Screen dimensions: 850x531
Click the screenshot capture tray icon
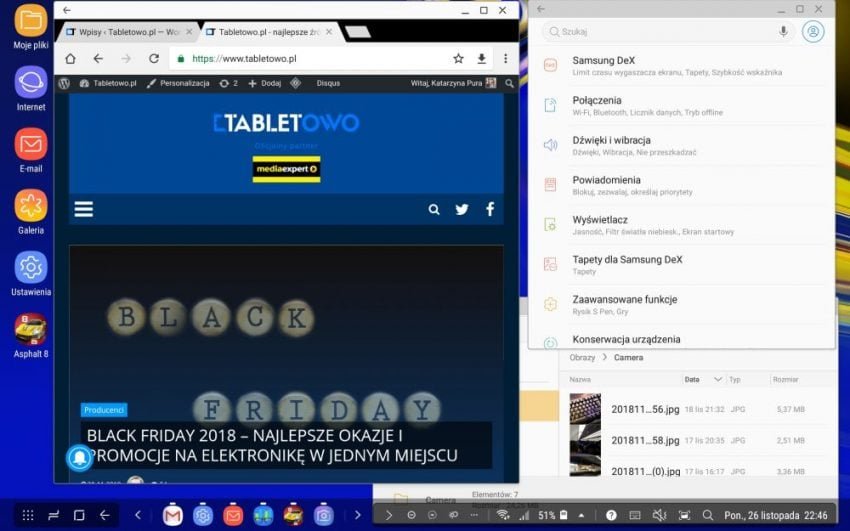[x=684, y=515]
